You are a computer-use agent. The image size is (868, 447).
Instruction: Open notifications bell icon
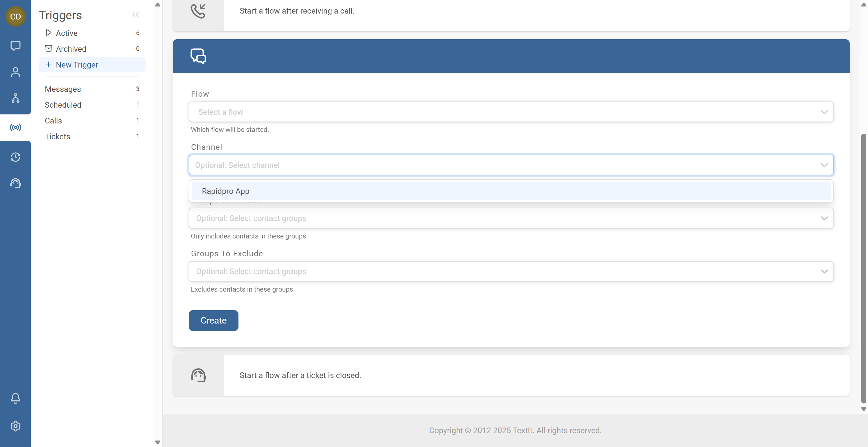tap(15, 398)
